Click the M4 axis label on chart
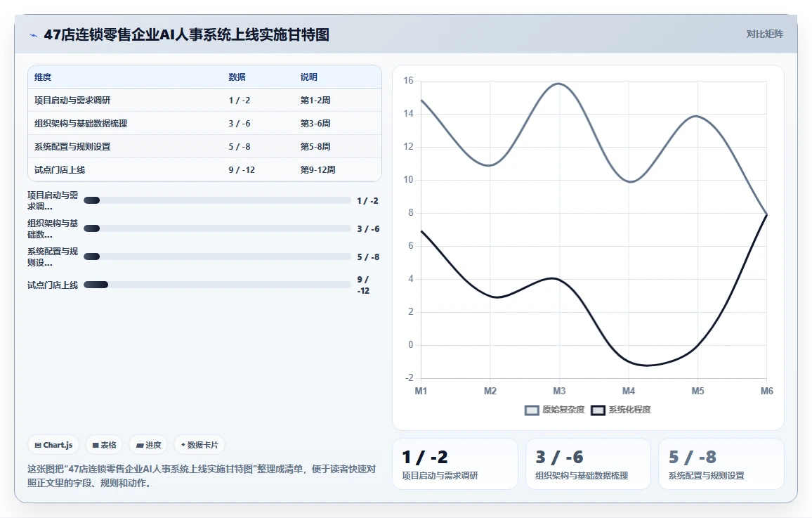812x518 pixels. click(x=629, y=391)
